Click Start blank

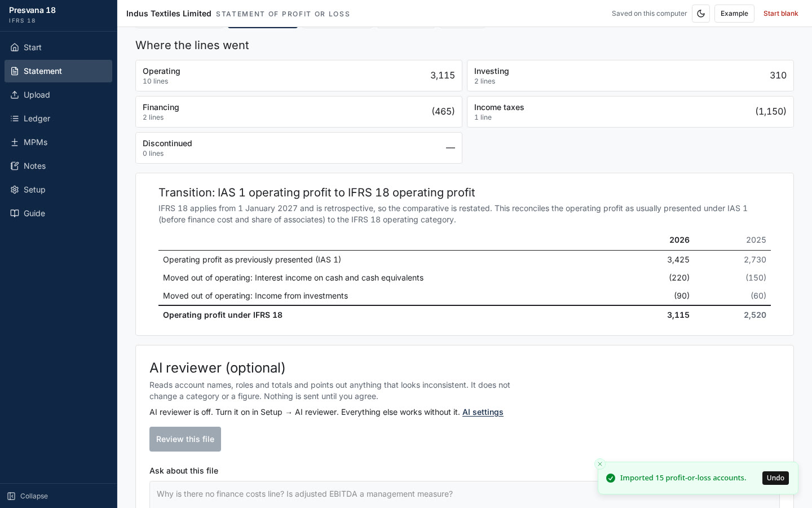(780, 14)
